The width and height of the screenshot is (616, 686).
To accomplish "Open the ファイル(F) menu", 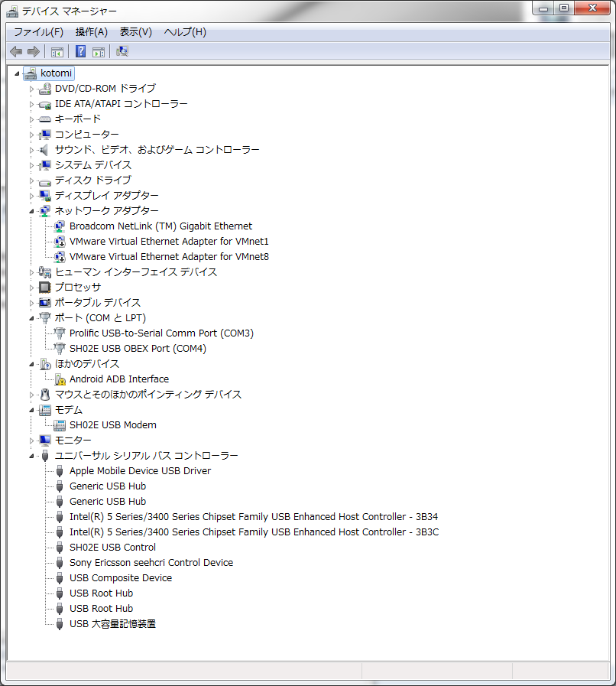I will pyautogui.click(x=38, y=32).
